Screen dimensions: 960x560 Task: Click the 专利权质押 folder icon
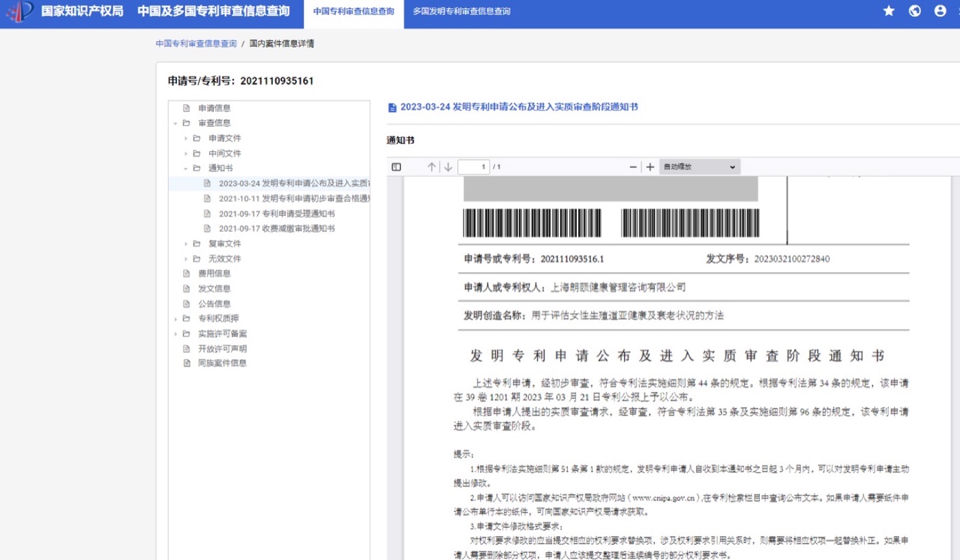point(187,319)
